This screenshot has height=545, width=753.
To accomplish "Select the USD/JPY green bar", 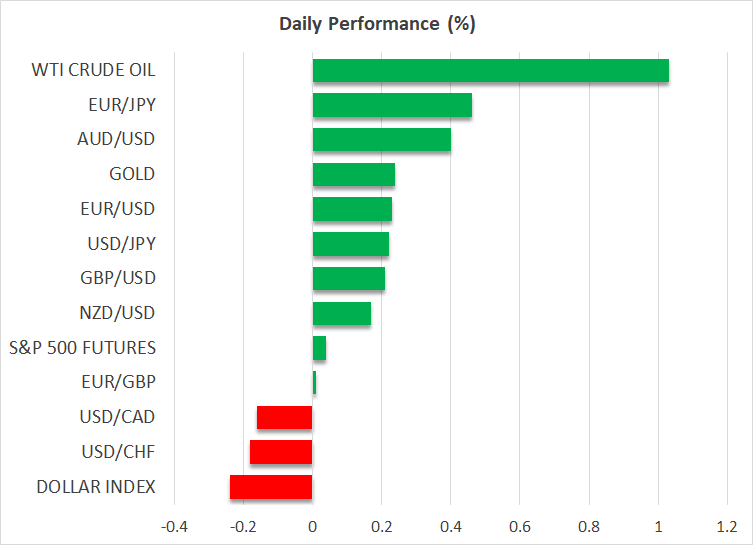I will pos(350,244).
